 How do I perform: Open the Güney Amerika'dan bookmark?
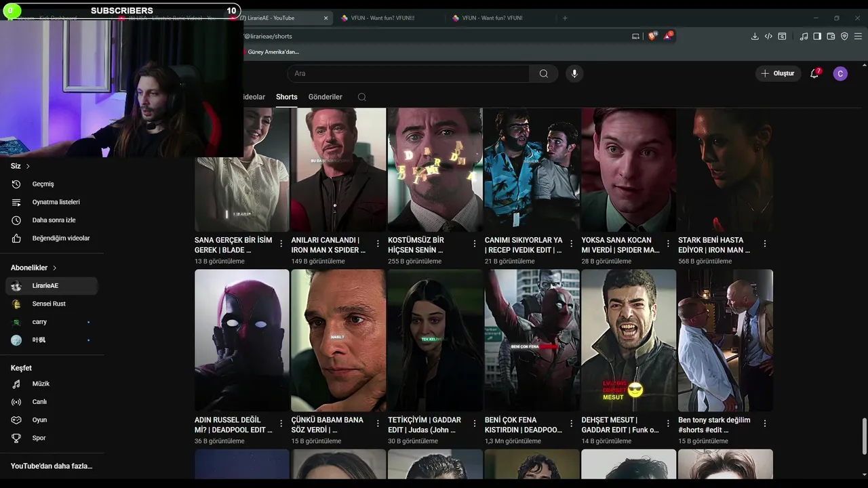[271, 52]
